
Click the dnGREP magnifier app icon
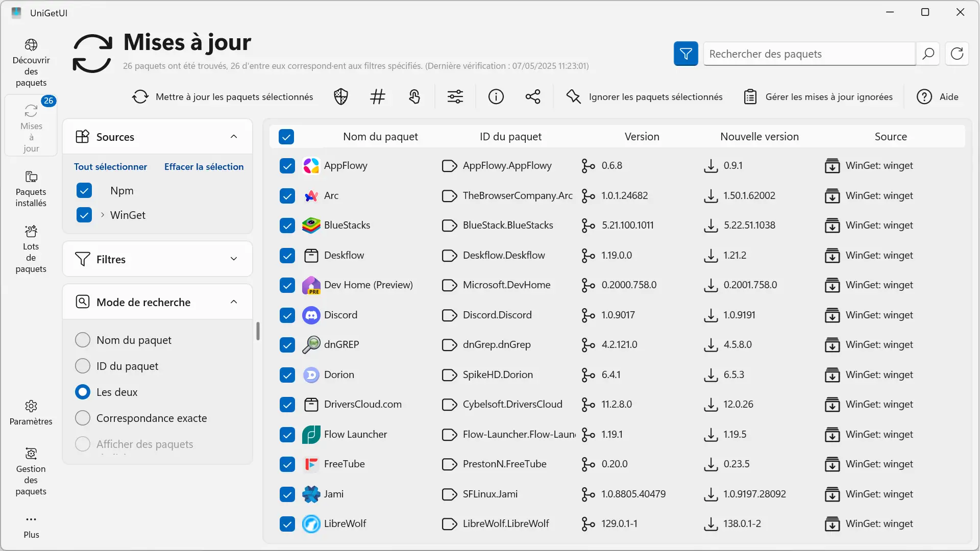click(311, 345)
